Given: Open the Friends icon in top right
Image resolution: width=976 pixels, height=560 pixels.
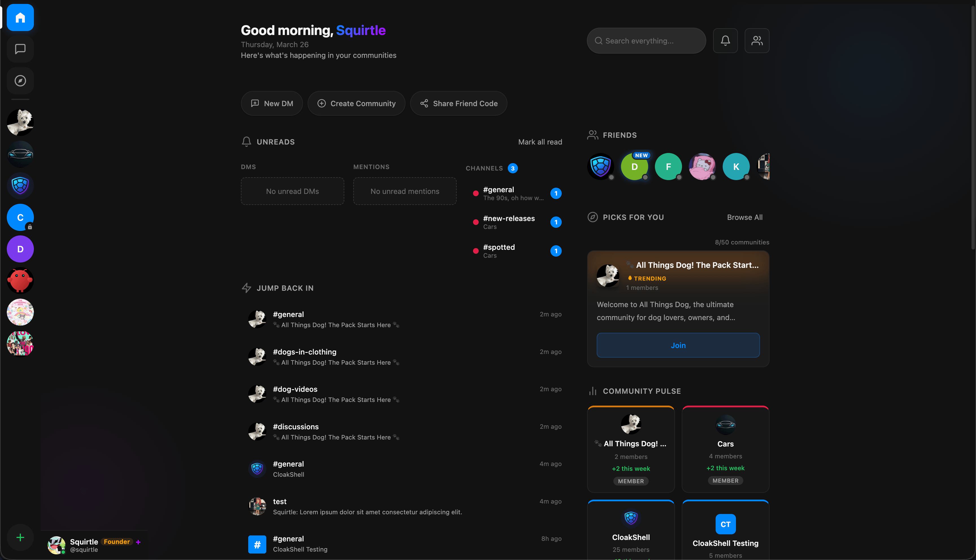Looking at the screenshot, I should 757,40.
